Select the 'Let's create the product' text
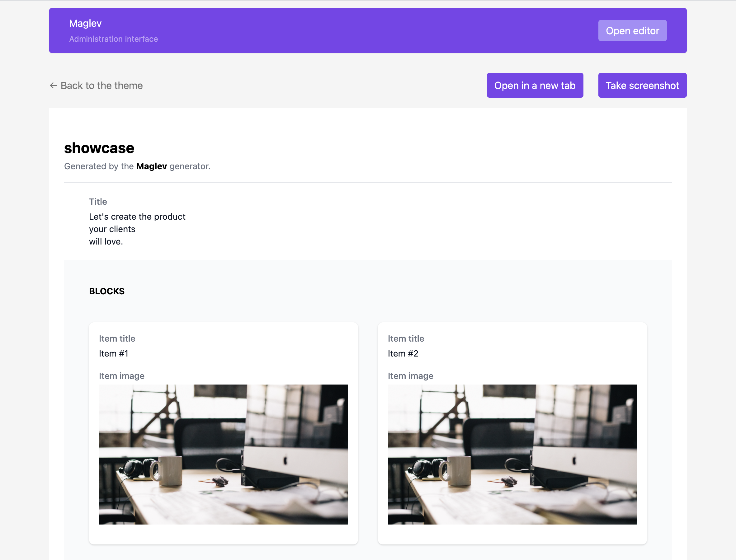The width and height of the screenshot is (736, 560). coord(137,217)
